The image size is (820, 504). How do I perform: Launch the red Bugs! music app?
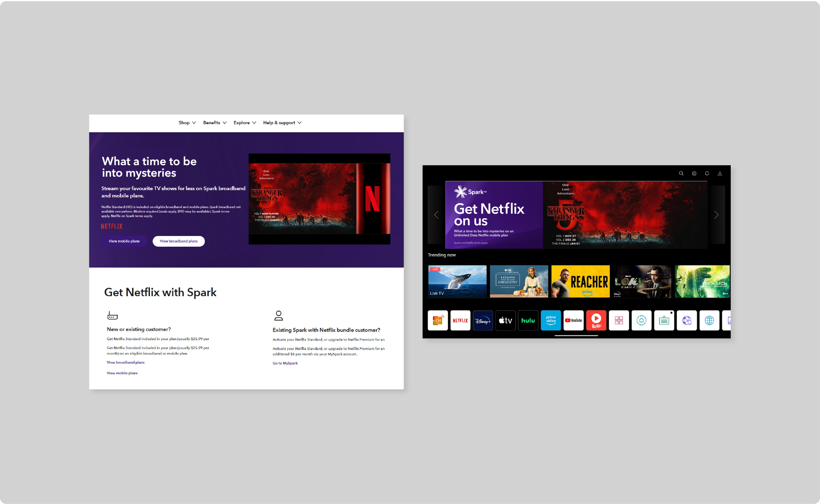pyautogui.click(x=596, y=320)
